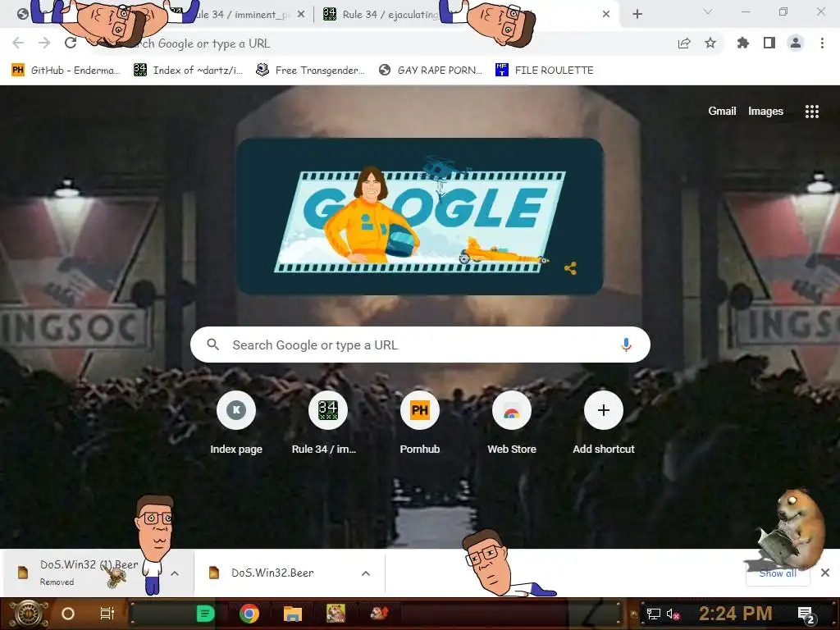Open a new tab with the plus button
This screenshot has width=840, height=630.
click(x=637, y=15)
